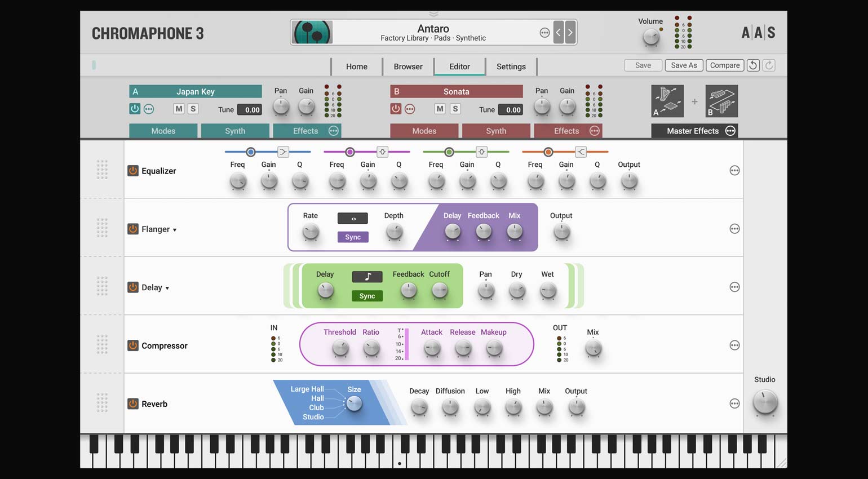Go to previous preset arrow

click(x=558, y=33)
